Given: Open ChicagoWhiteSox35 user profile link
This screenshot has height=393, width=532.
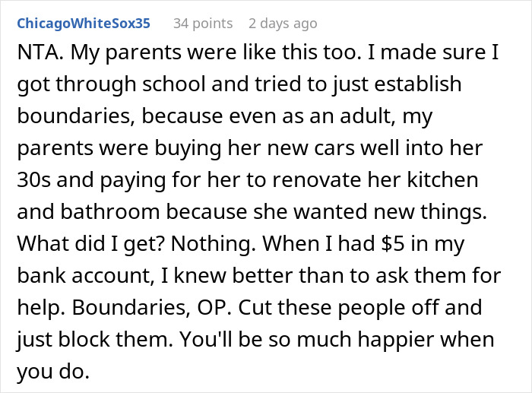Looking at the screenshot, I should [x=84, y=24].
